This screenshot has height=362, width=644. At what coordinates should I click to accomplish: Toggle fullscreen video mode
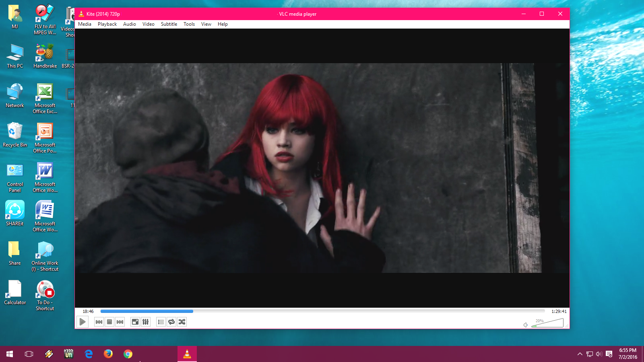135,322
